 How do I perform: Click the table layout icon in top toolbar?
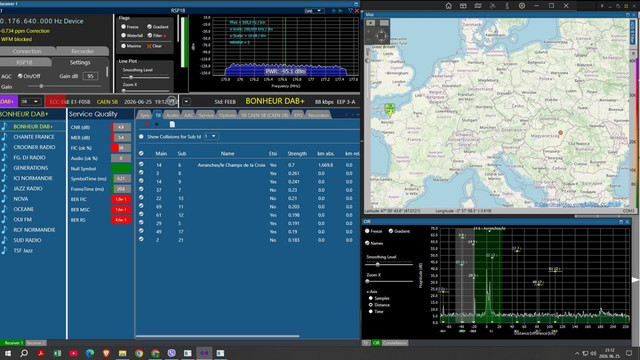(463, 6)
